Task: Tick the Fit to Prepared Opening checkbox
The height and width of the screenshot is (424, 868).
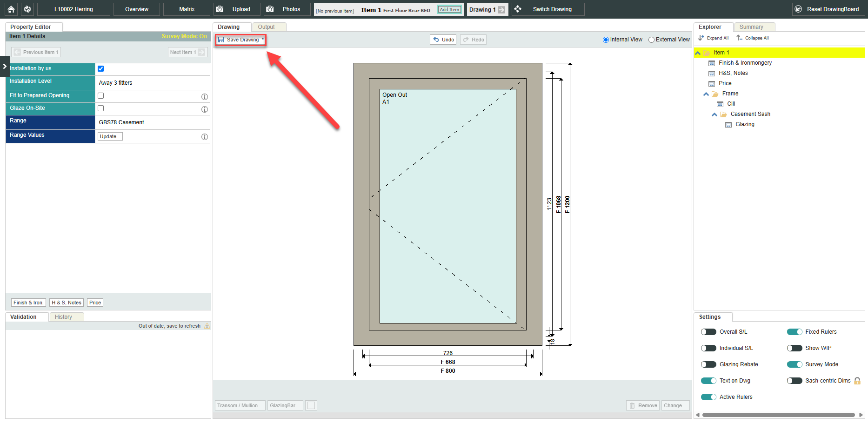Action: (x=101, y=96)
